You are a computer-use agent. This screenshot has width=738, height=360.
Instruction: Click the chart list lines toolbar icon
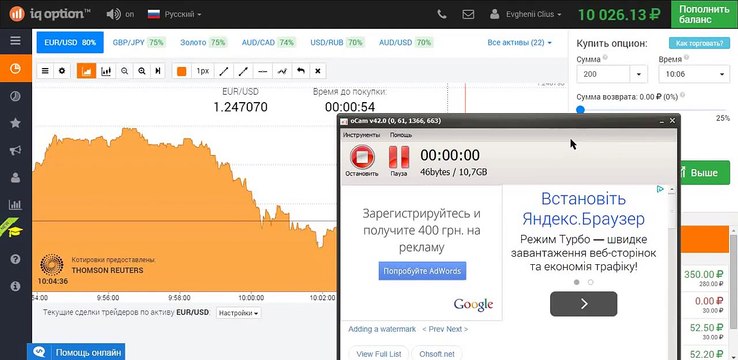tap(45, 71)
